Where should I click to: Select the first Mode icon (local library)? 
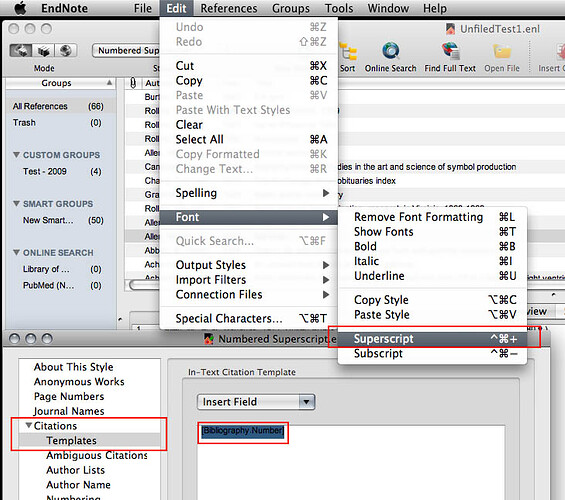click(x=21, y=50)
